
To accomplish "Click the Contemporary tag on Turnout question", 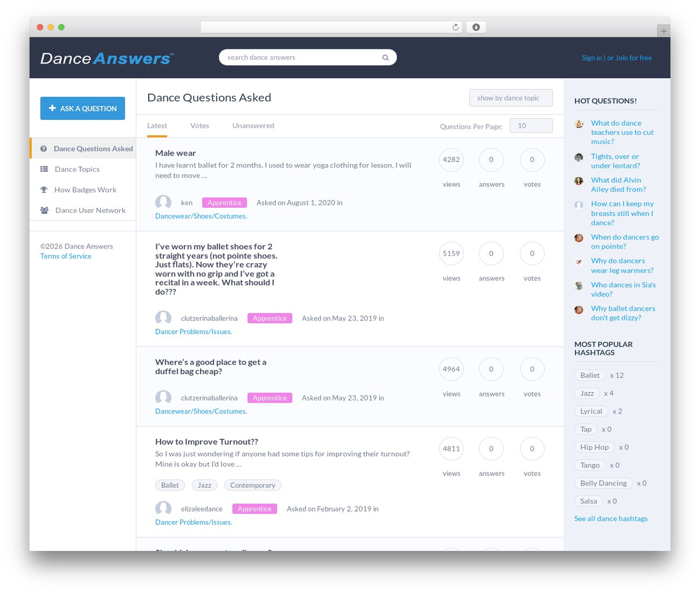I will coord(253,485).
